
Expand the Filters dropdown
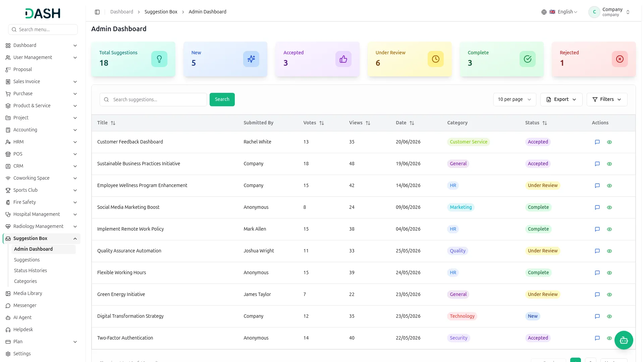(607, 100)
